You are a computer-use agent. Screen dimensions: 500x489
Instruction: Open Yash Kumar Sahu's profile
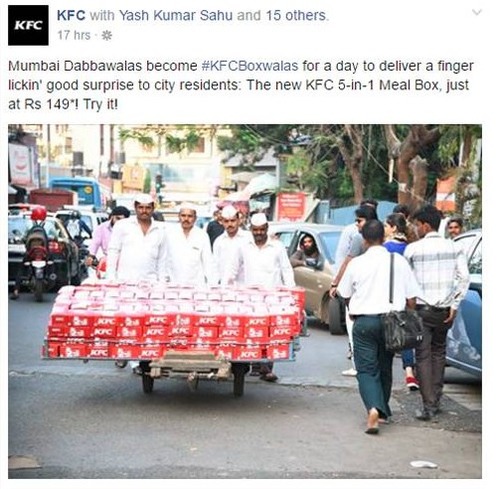pos(176,15)
